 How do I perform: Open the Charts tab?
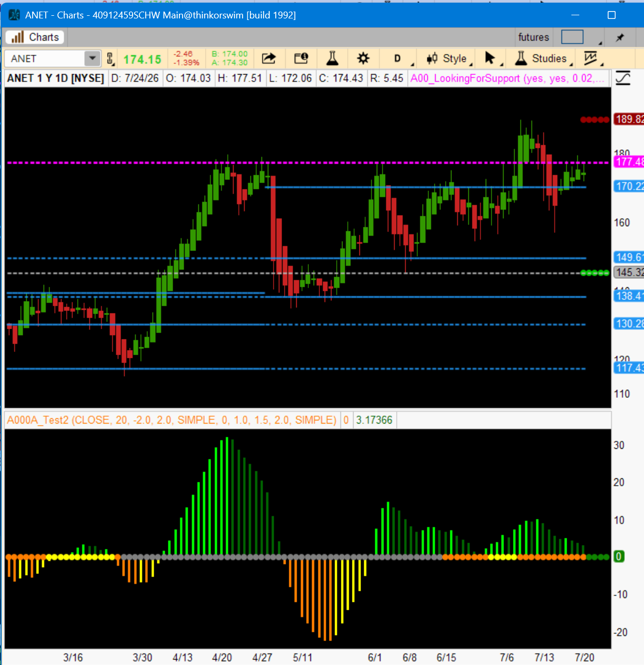point(35,37)
